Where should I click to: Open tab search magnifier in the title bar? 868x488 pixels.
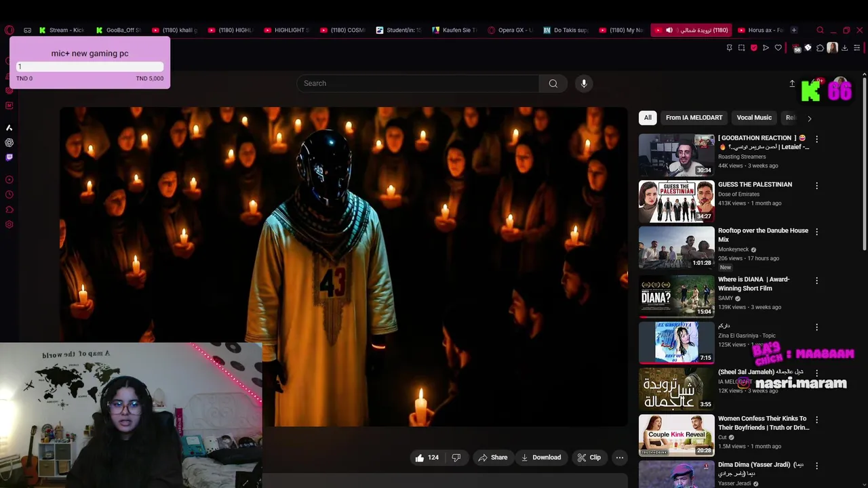pos(820,30)
